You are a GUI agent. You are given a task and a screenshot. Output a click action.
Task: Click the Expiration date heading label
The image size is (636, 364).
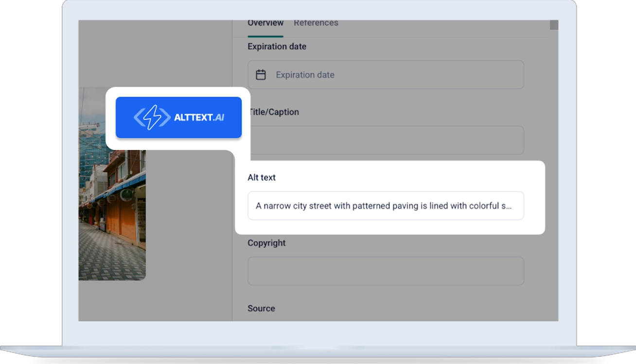pos(277,47)
